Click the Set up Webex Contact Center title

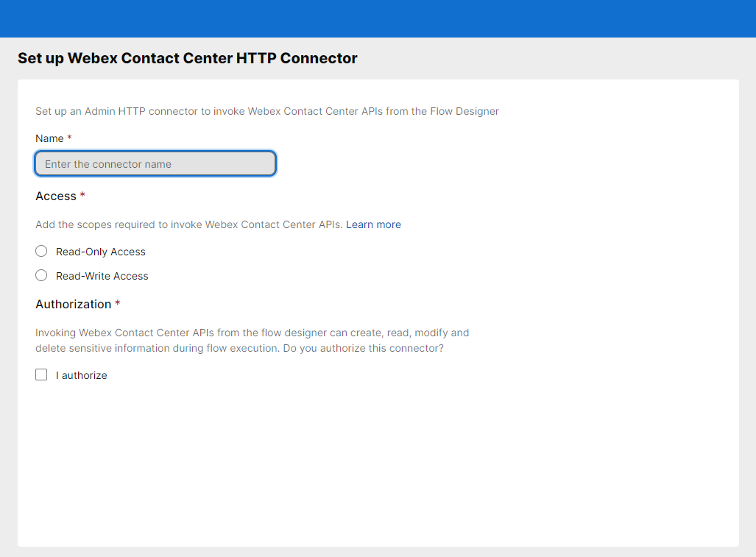tap(188, 58)
